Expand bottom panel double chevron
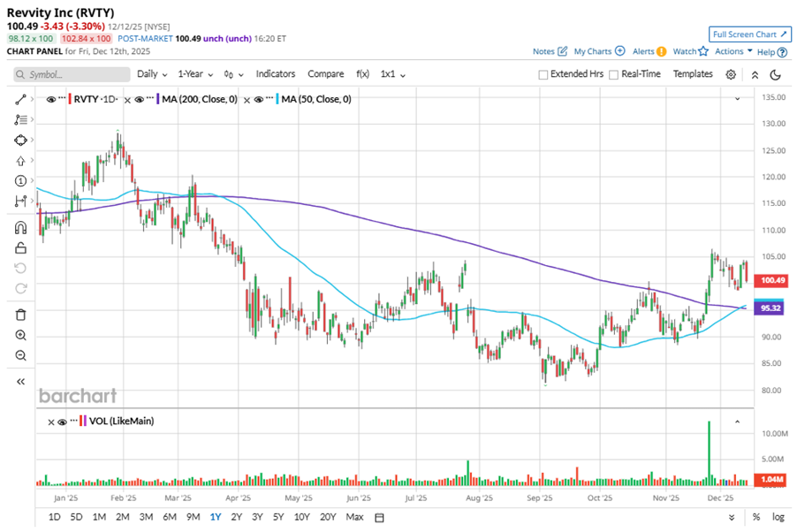The width and height of the screenshot is (797, 532). (x=732, y=518)
